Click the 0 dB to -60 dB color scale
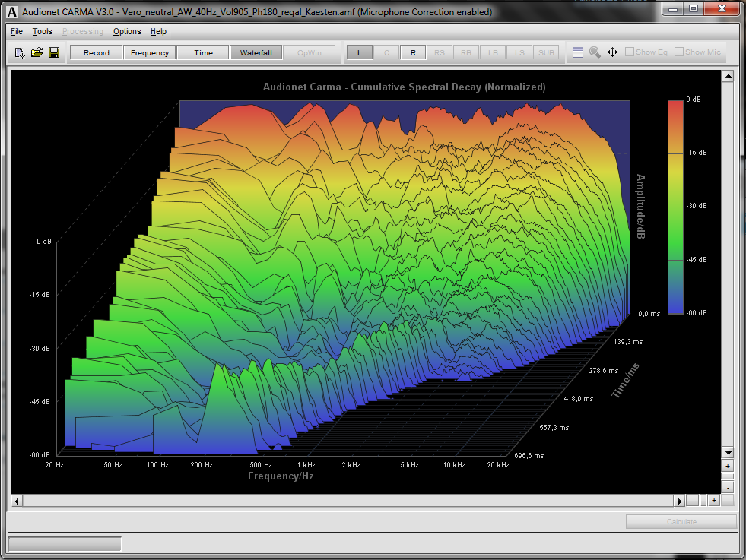The height and width of the screenshot is (560, 746). [x=675, y=206]
